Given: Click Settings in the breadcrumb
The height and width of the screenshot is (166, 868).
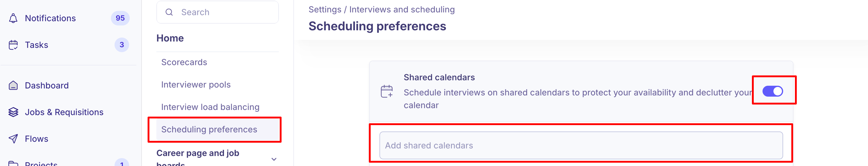Looking at the screenshot, I should [x=325, y=9].
